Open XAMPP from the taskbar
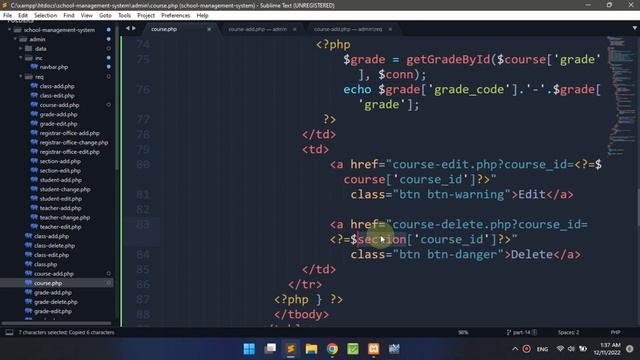This screenshot has height=360, width=640. tap(373, 349)
